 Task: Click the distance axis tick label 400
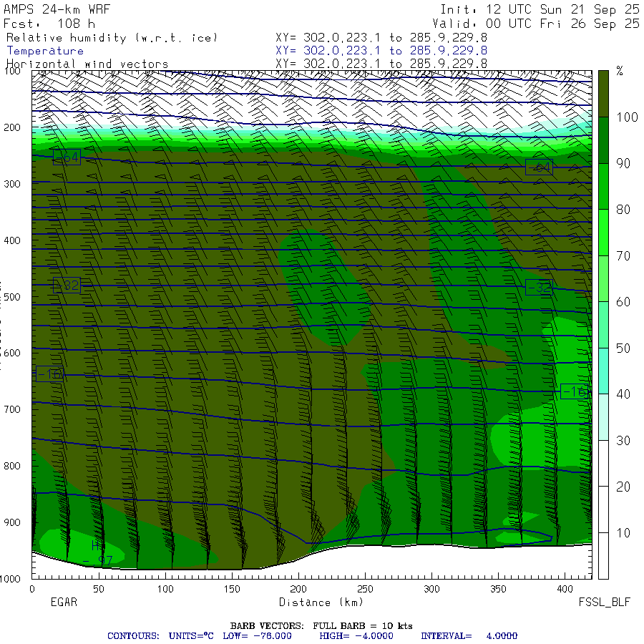565,589
